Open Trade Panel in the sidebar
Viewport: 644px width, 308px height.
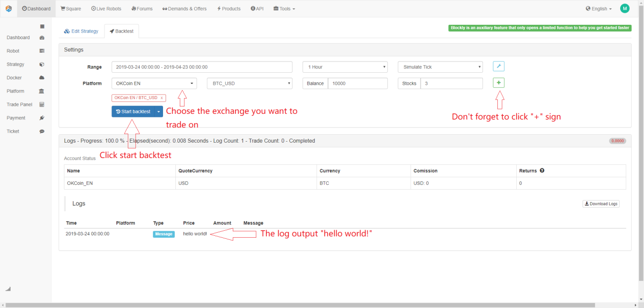tap(19, 104)
